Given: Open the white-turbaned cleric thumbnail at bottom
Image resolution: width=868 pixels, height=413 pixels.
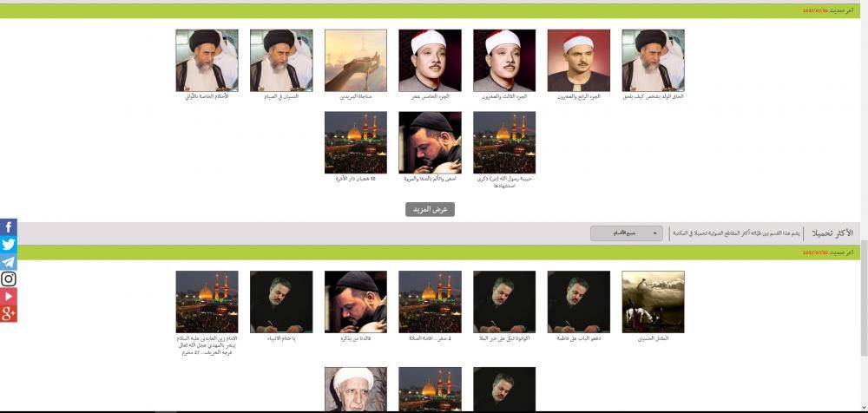Looking at the screenshot, I should pos(355,390).
